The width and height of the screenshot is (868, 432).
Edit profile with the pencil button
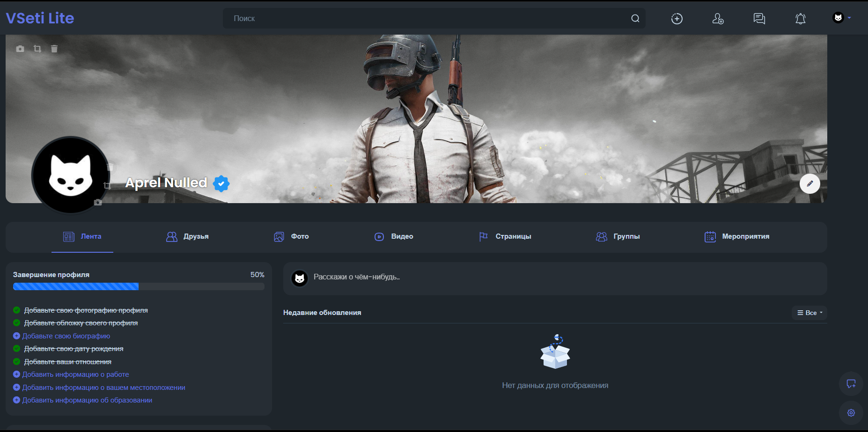point(809,183)
